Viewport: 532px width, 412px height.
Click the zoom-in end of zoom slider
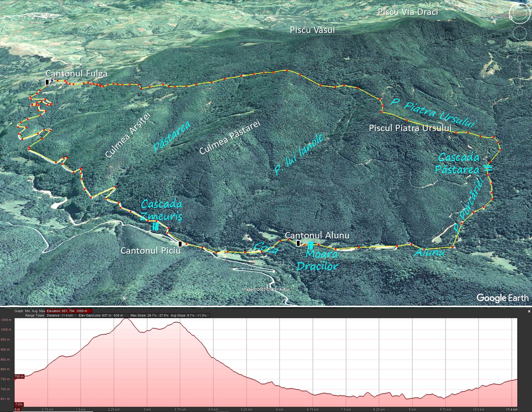(520, 58)
